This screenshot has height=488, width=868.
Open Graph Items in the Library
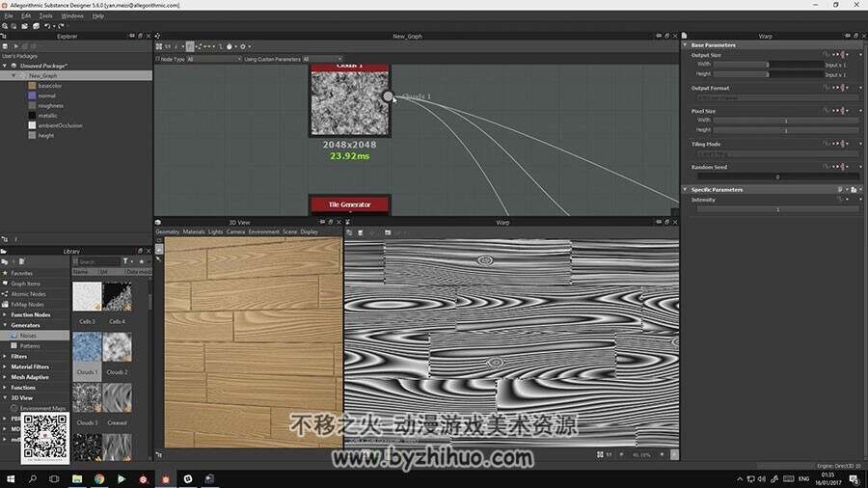pyautogui.click(x=25, y=284)
